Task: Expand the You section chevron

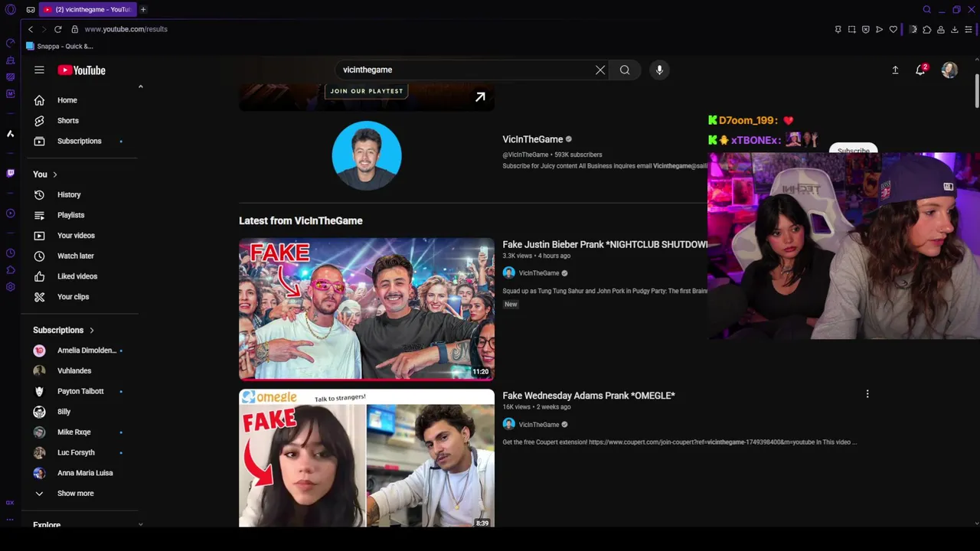Action: pyautogui.click(x=54, y=174)
